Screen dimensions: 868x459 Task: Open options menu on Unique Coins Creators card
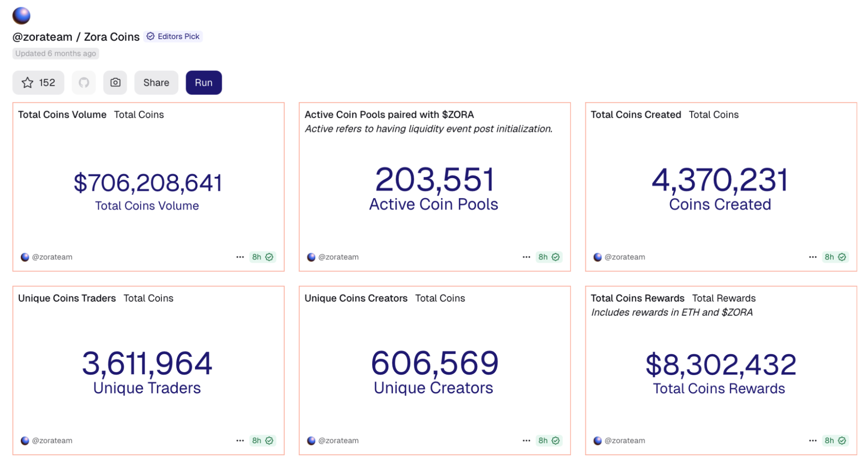(x=526, y=440)
